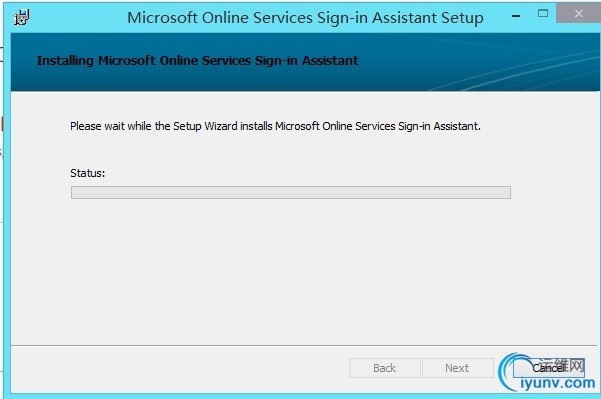Close the Sign-in Assistant Setup dialog
601x399 pixels.
(x=578, y=14)
